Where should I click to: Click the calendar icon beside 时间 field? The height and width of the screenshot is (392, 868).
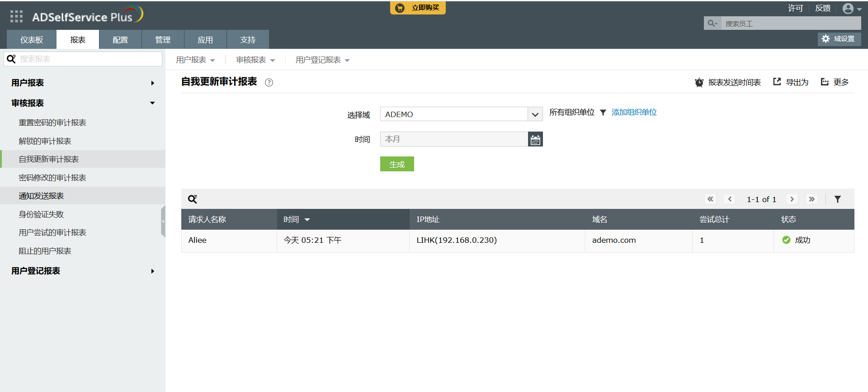(535, 139)
